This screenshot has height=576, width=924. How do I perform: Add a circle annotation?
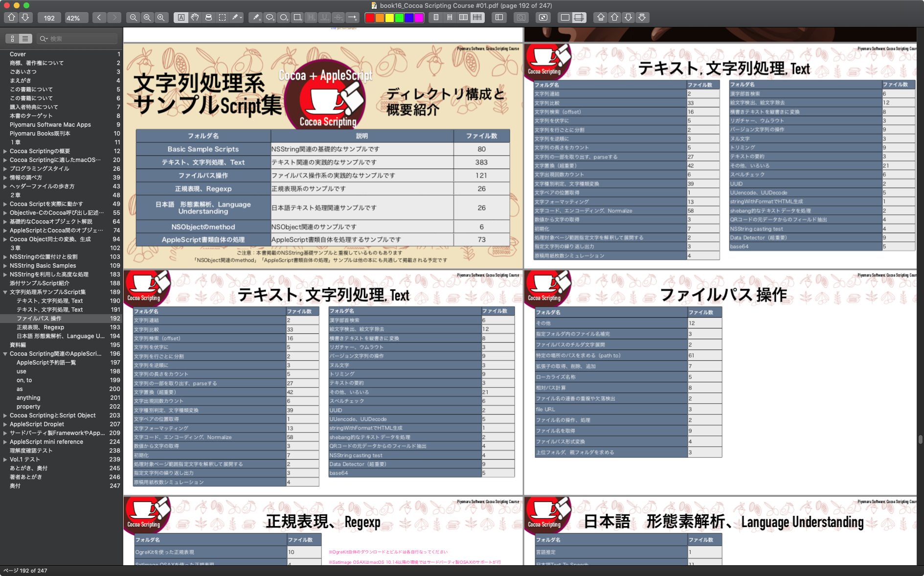click(x=283, y=18)
